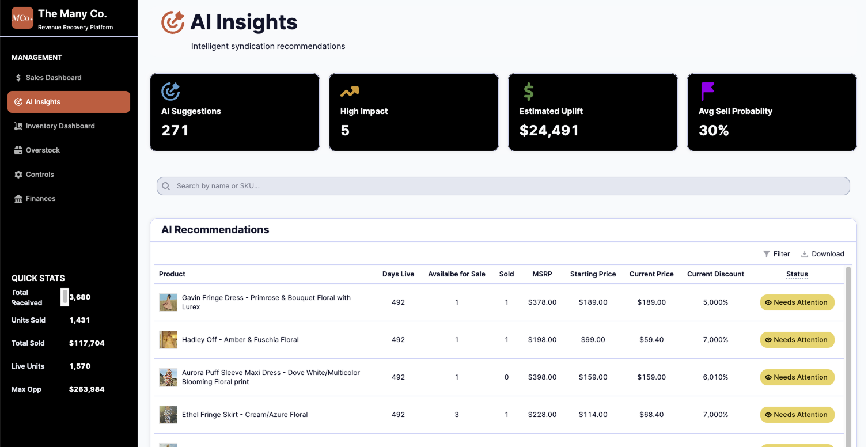
Task: Click the purple flag icon on Avg Sell card
Action: coord(707,92)
